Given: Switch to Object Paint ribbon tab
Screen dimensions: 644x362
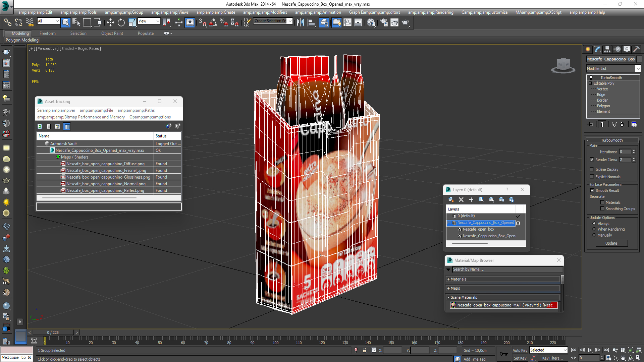Looking at the screenshot, I should 112,33.
